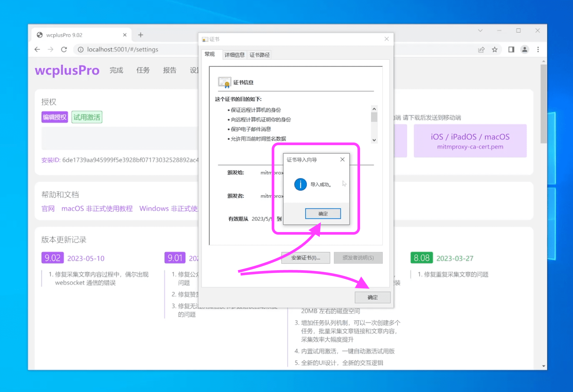The height and width of the screenshot is (392, 573).
Task: Open the Chrome profile avatar
Action: tap(525, 50)
